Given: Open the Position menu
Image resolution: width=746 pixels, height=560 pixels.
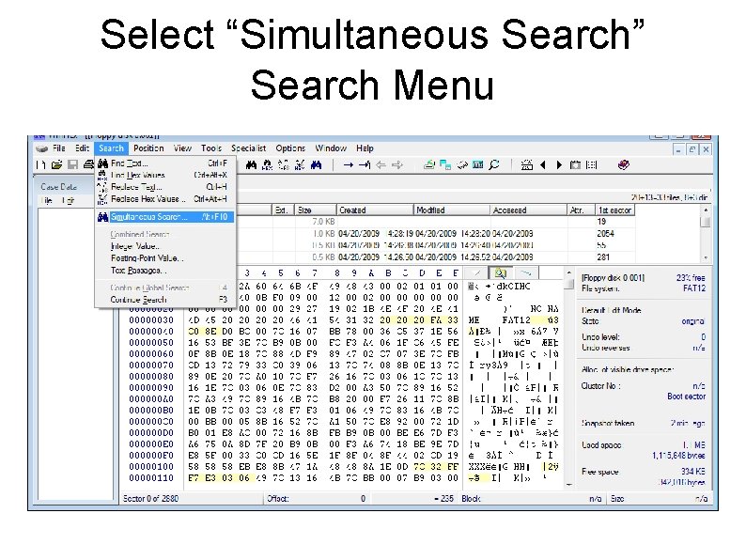Looking at the screenshot, I should (148, 148).
